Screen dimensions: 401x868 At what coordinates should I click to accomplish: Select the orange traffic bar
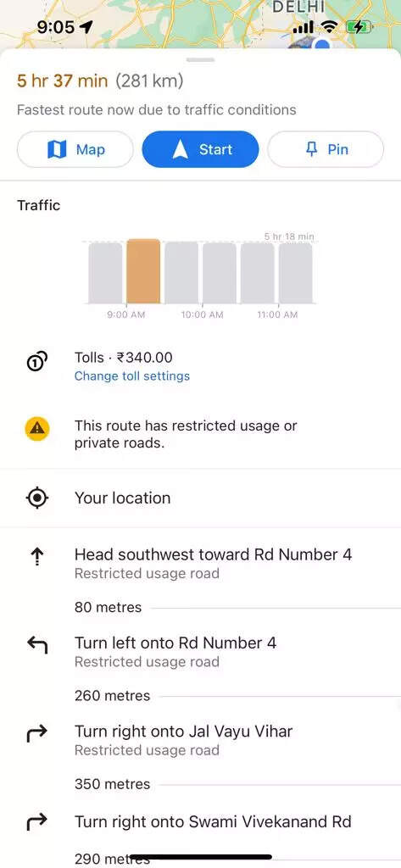[143, 271]
